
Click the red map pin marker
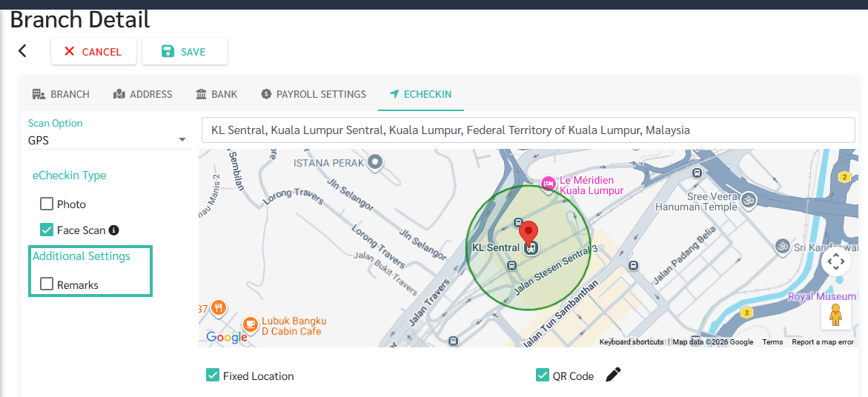(x=530, y=233)
